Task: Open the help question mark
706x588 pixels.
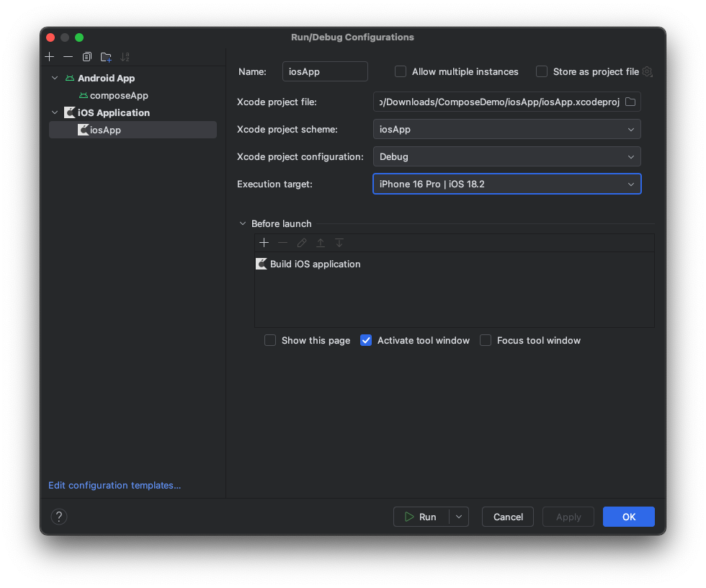Action: pos(59,517)
